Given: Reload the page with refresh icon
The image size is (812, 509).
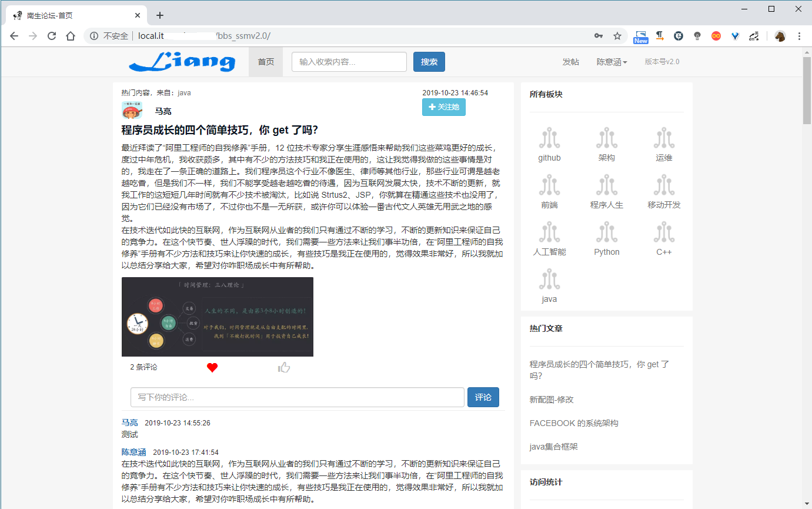Looking at the screenshot, I should tap(52, 36).
